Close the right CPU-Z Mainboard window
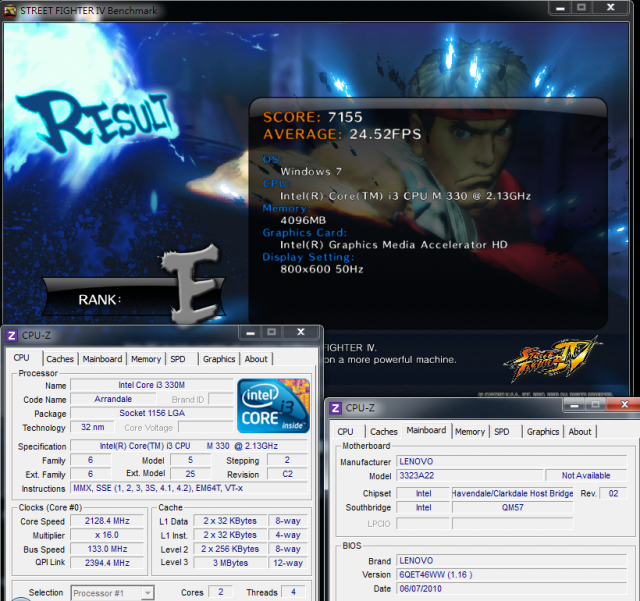Viewport: 640px width, 601px height. point(624,405)
